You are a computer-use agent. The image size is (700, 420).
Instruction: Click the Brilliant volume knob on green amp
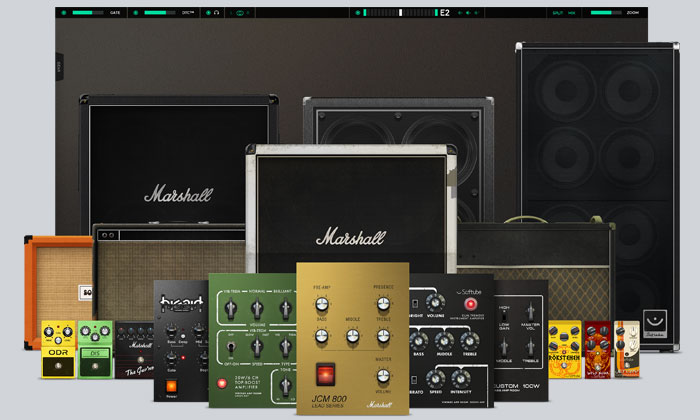285,308
